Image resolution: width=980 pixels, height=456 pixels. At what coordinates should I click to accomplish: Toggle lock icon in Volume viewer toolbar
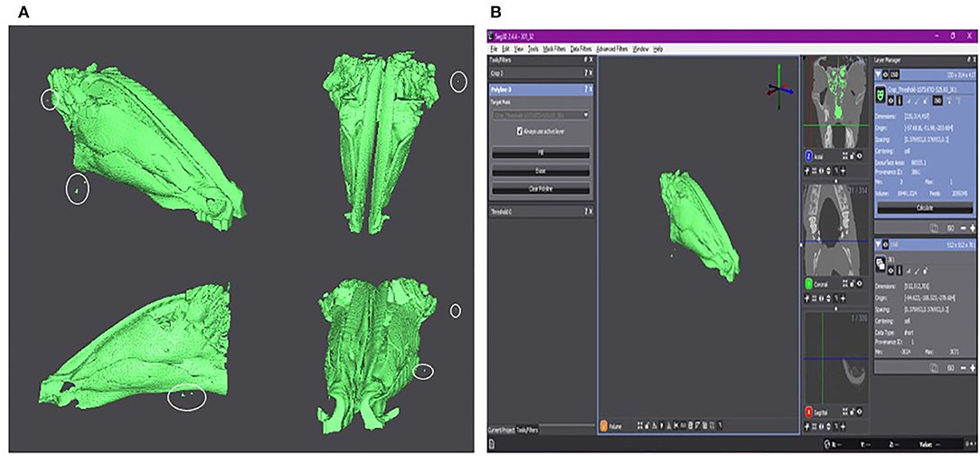(647, 426)
